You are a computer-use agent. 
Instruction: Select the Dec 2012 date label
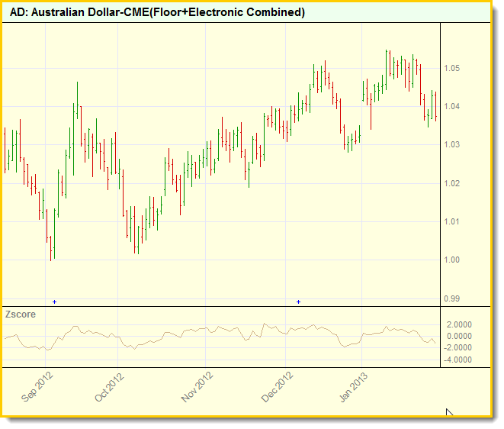[278, 387]
